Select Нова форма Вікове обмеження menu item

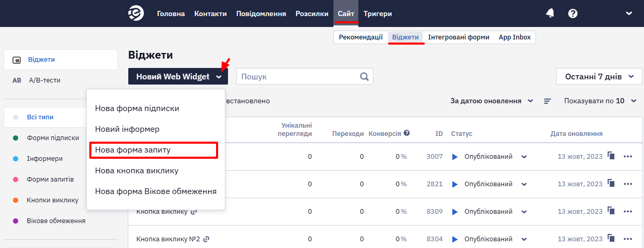click(156, 191)
